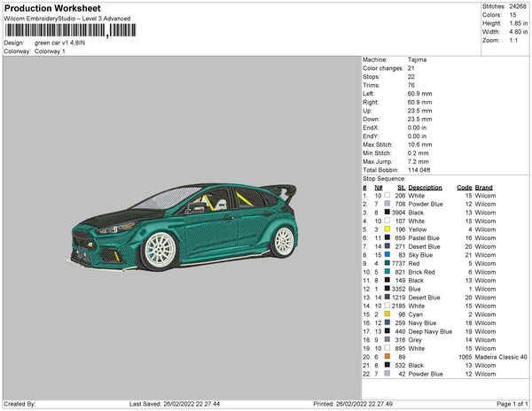Select the Brick Red swatch in stop 10
532x411 pixels.
coord(387,271)
